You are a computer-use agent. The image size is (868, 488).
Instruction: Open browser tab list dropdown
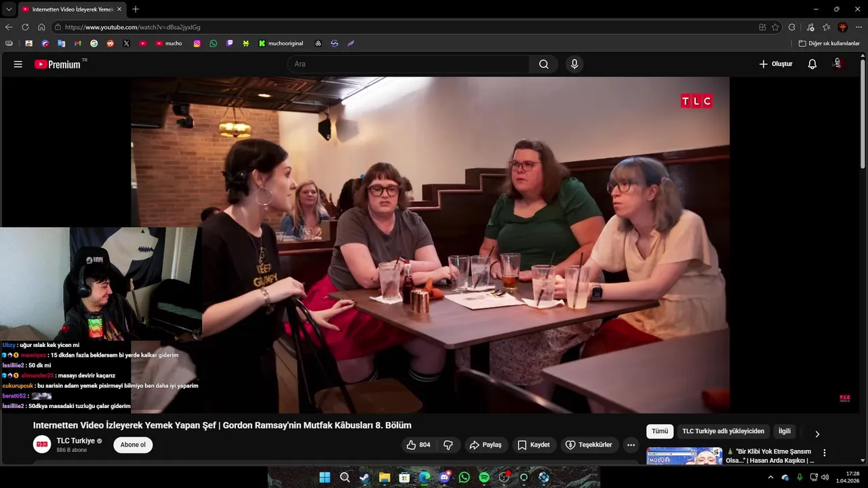(9, 9)
